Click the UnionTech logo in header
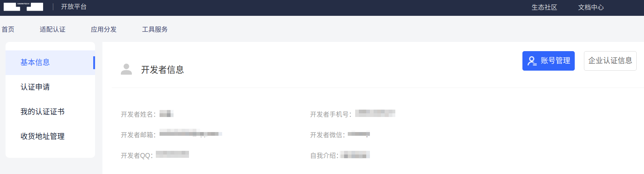The width and height of the screenshot is (644, 174). [23, 7]
